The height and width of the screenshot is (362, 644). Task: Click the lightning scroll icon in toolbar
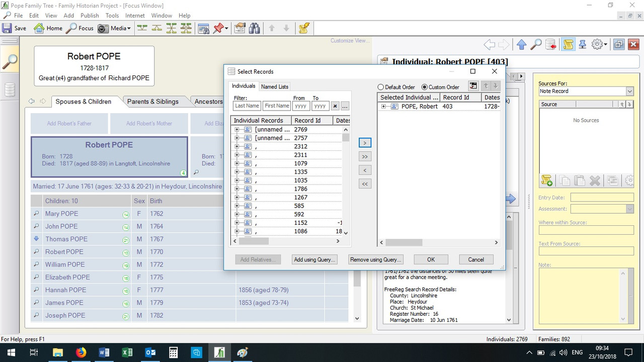pyautogui.click(x=304, y=28)
